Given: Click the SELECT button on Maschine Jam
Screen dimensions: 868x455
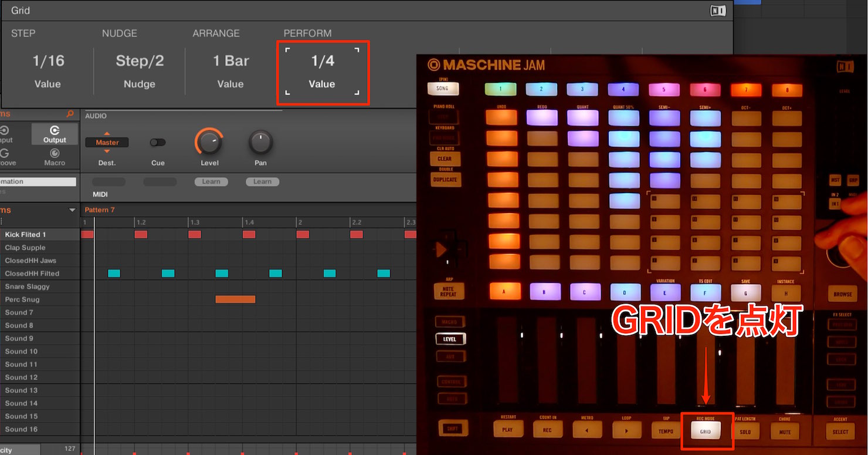Looking at the screenshot, I should [x=840, y=432].
